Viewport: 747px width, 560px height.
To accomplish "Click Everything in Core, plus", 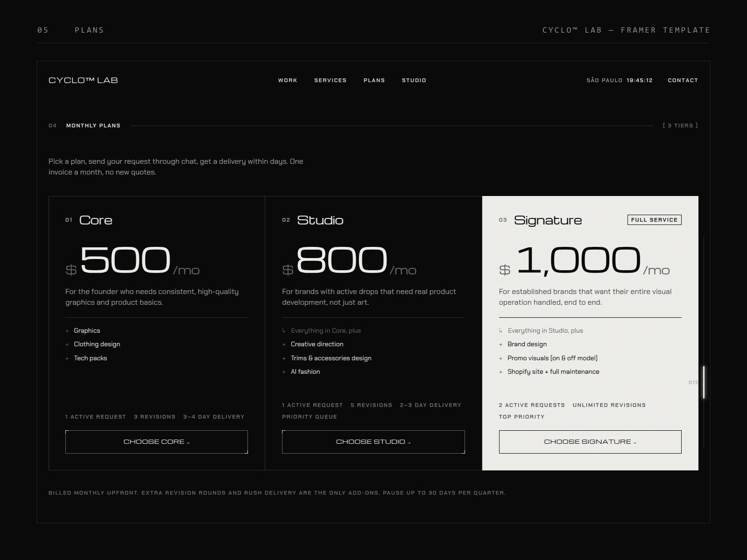I will coord(325,330).
